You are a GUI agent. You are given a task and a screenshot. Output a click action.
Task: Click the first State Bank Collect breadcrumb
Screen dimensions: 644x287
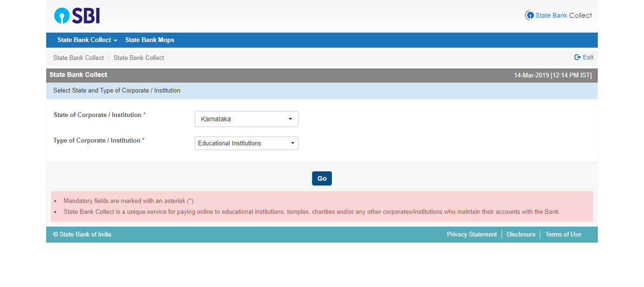click(78, 58)
